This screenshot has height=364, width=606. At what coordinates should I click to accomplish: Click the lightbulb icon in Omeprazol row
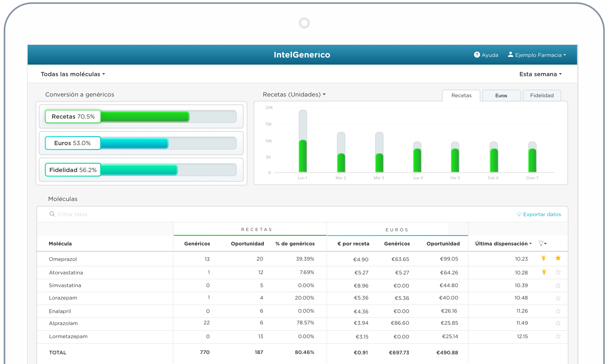pos(544,258)
